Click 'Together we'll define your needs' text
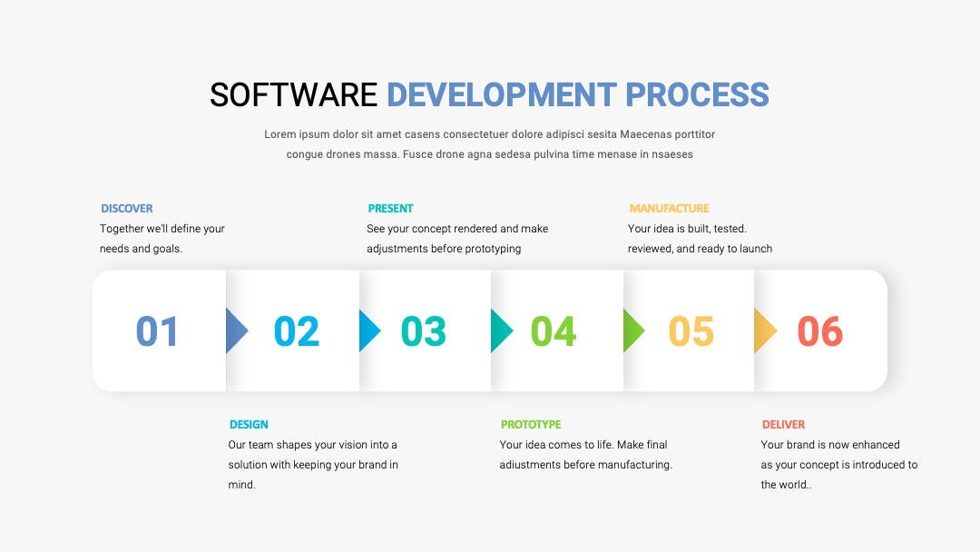 pos(162,239)
